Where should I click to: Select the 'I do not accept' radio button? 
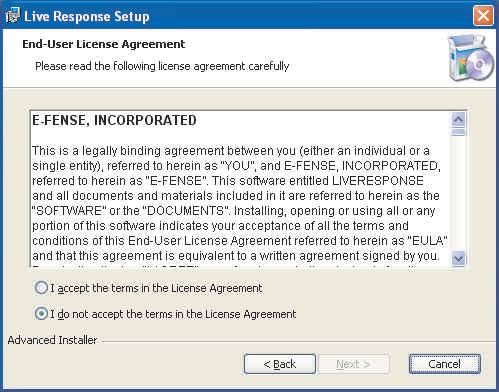41,314
